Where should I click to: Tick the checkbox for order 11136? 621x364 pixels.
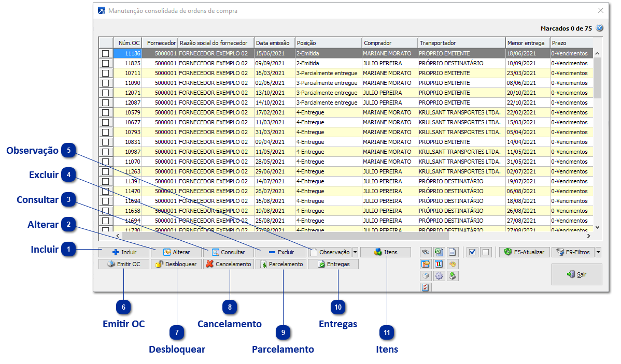tap(106, 53)
